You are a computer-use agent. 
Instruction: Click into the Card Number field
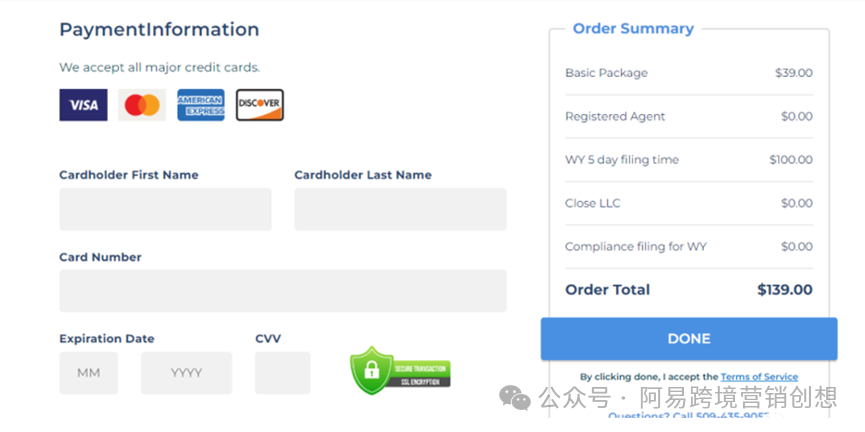(283, 291)
